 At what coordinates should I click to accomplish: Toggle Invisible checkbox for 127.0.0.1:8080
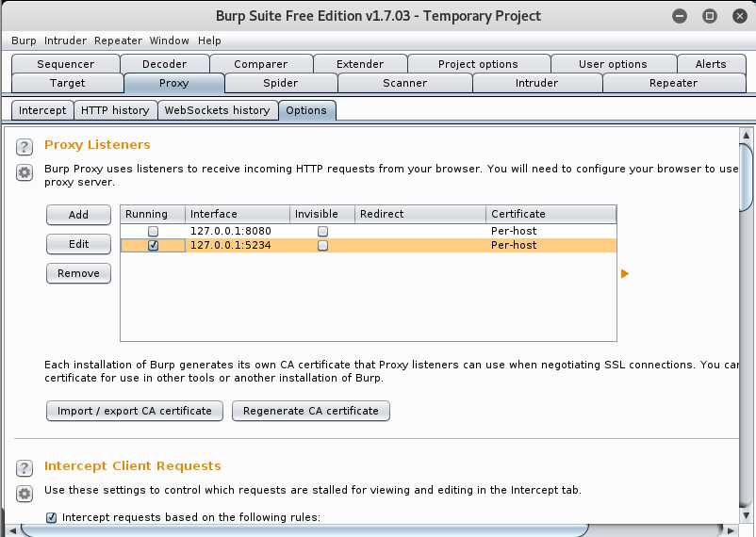(322, 231)
